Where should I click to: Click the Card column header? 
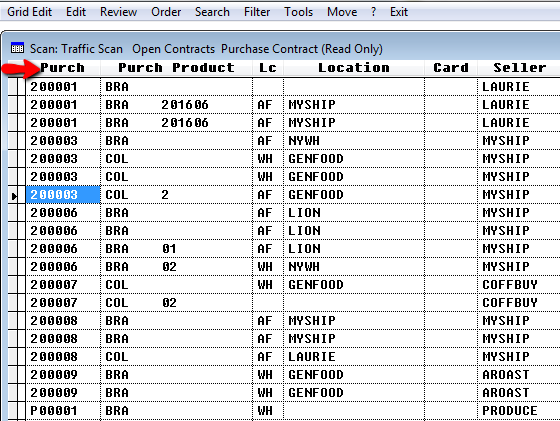(451, 68)
